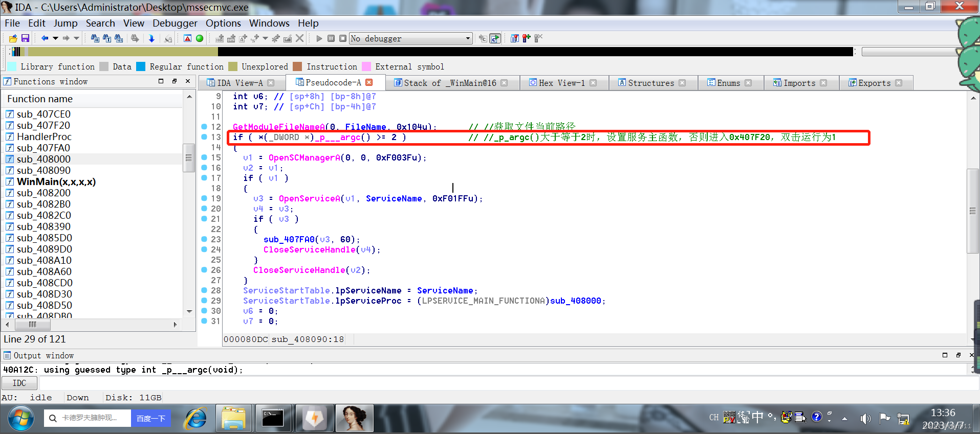Toggle breakpoint dot on line 13
The height and width of the screenshot is (434, 980).
[204, 137]
